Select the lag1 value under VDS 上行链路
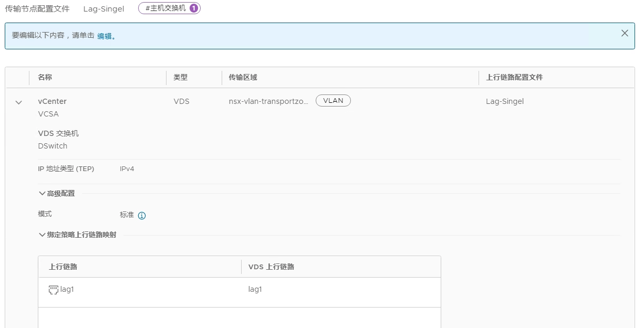 pos(255,290)
